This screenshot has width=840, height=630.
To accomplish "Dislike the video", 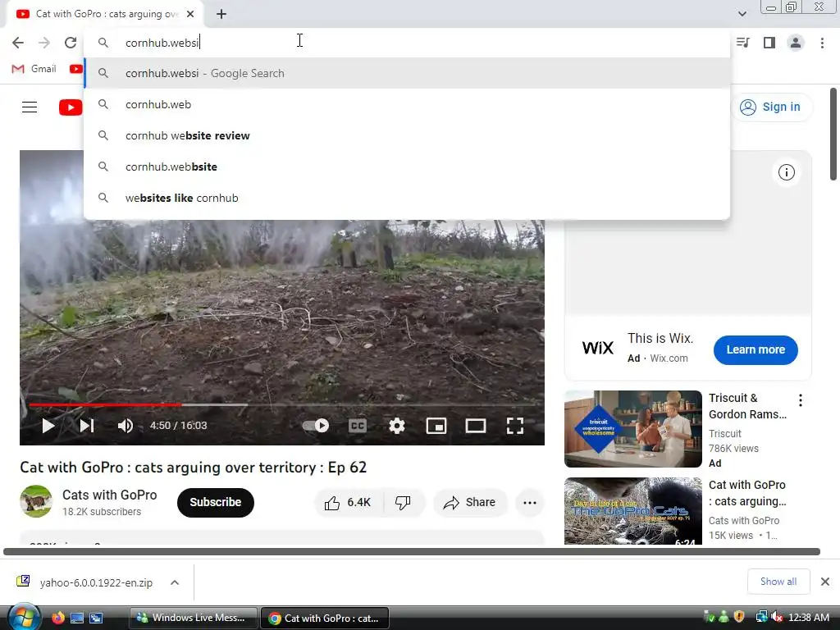I will coord(403,503).
